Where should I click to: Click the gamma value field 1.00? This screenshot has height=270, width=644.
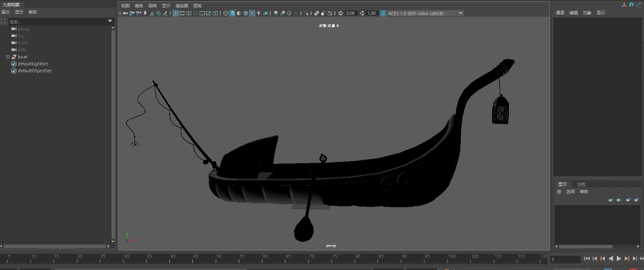coord(372,13)
